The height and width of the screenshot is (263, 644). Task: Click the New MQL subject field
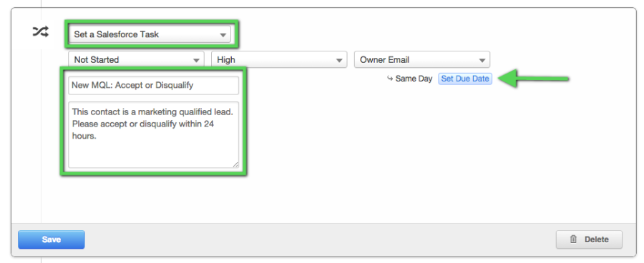point(153,86)
